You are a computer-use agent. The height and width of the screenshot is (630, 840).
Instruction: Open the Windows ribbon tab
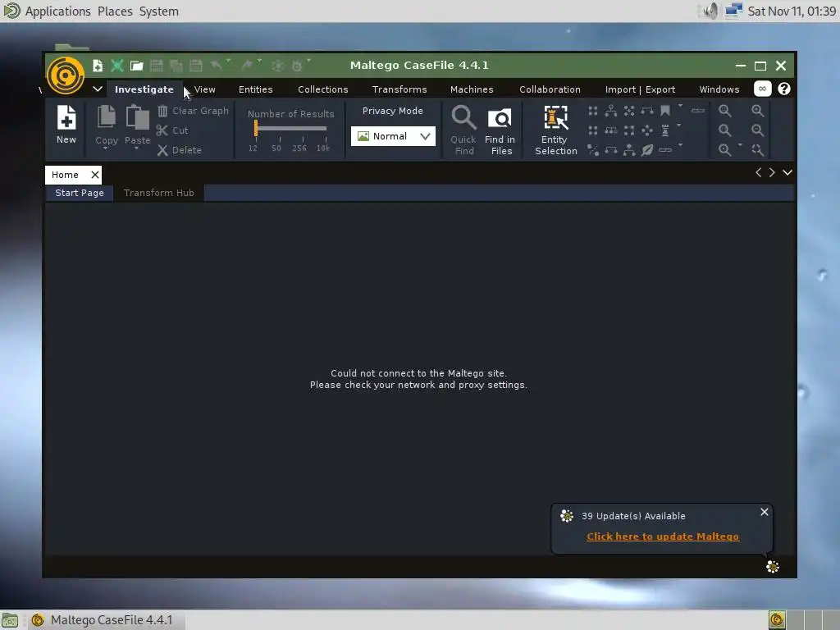[719, 89]
